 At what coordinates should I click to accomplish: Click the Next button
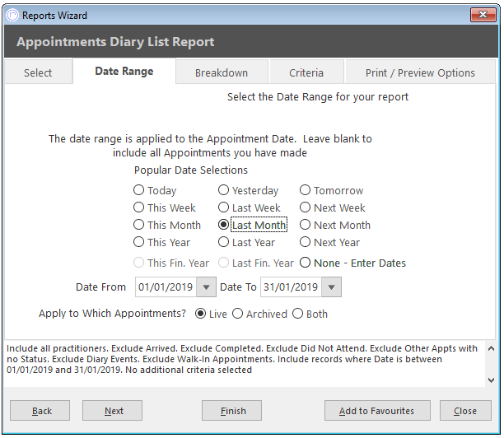pos(112,410)
